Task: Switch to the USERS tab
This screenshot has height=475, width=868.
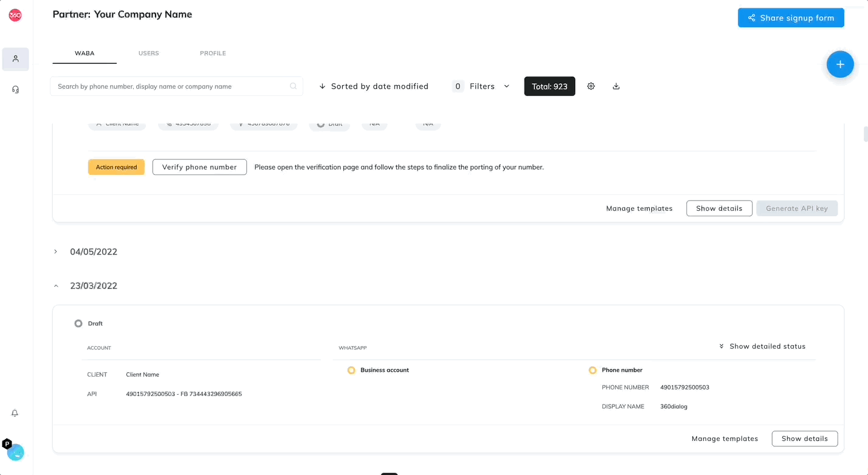Action: [148, 53]
